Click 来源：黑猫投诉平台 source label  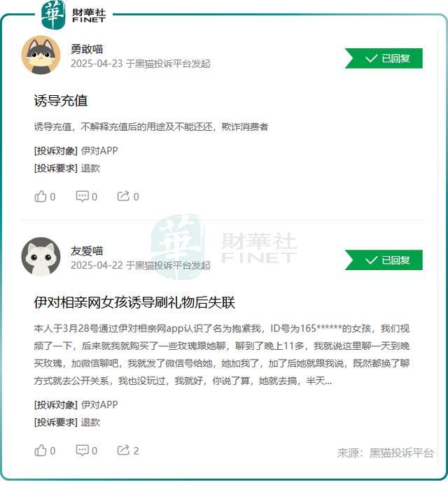coord(386,453)
